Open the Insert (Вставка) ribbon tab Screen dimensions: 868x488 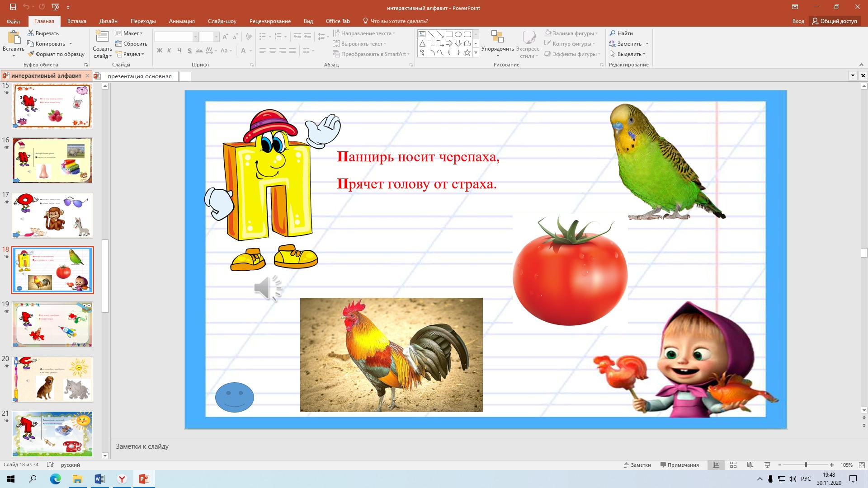[76, 21]
